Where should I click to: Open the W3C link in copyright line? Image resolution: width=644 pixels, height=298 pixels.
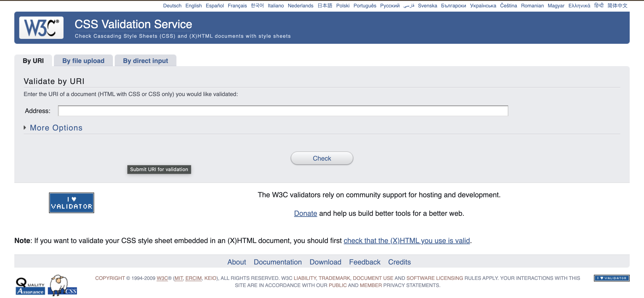point(162,278)
